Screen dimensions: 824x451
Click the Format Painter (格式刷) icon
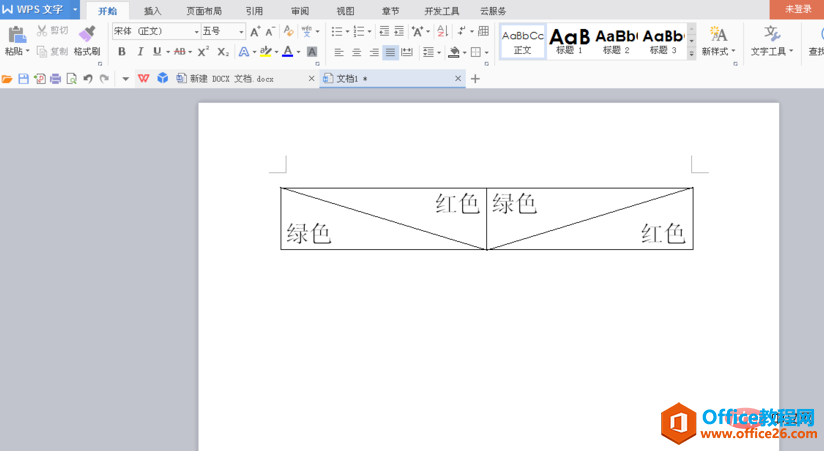87,34
